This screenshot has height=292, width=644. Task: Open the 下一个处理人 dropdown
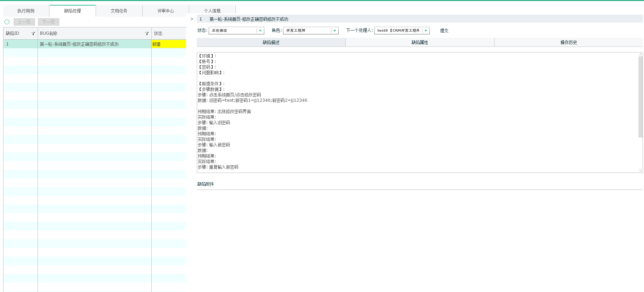tap(426, 31)
